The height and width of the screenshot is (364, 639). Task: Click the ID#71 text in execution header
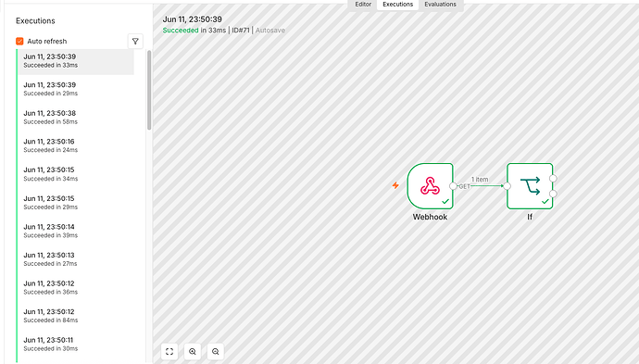[x=241, y=31]
